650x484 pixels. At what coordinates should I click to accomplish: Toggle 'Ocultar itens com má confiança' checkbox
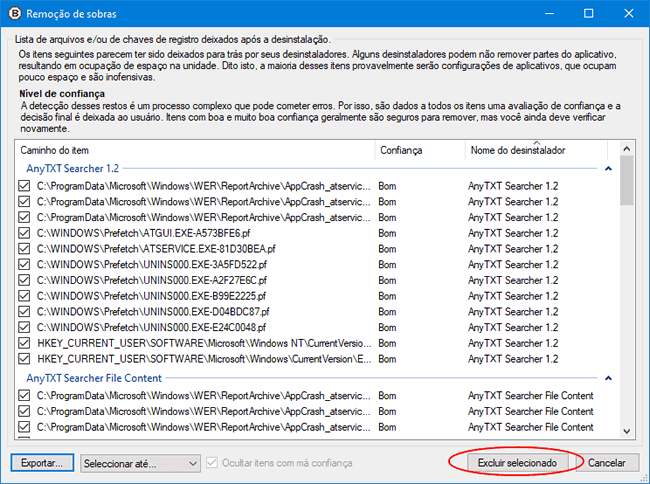[x=212, y=463]
